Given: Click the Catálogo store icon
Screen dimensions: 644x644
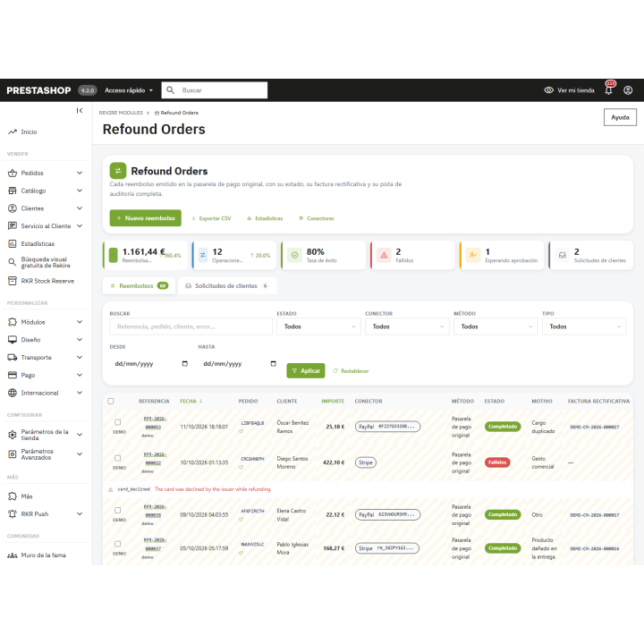Looking at the screenshot, I should 13,191.
